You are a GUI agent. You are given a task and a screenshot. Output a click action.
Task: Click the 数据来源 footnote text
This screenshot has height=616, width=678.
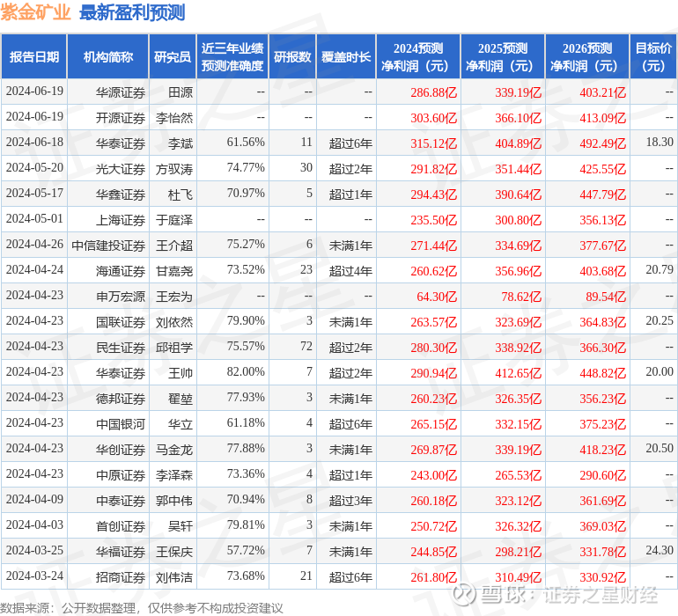click(x=142, y=608)
